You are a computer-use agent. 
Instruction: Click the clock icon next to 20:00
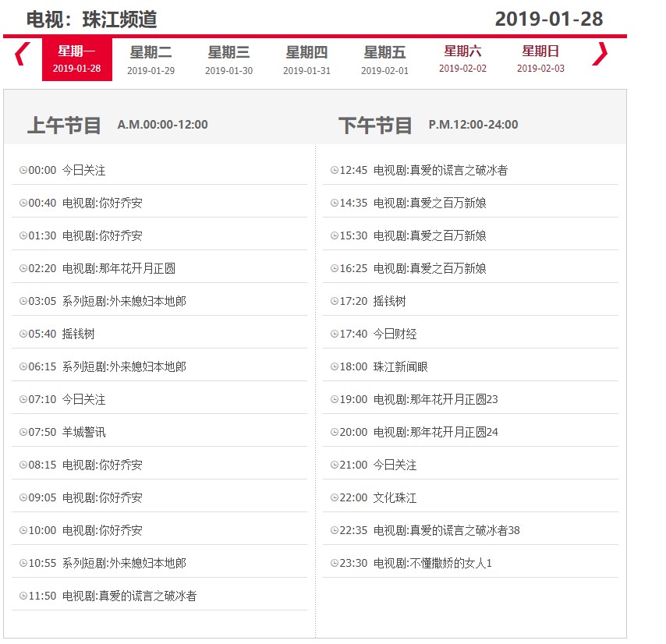tap(335, 432)
